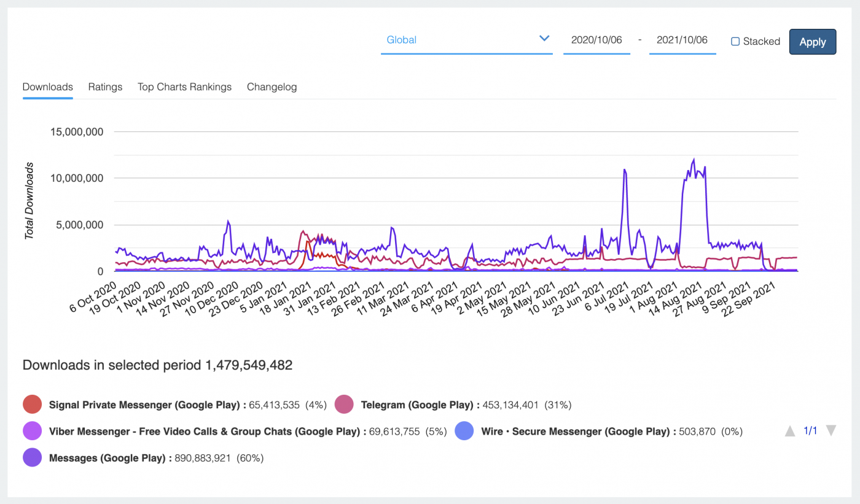The image size is (860, 504).
Task: Click the dark purple Messages legend circle
Action: point(31,457)
